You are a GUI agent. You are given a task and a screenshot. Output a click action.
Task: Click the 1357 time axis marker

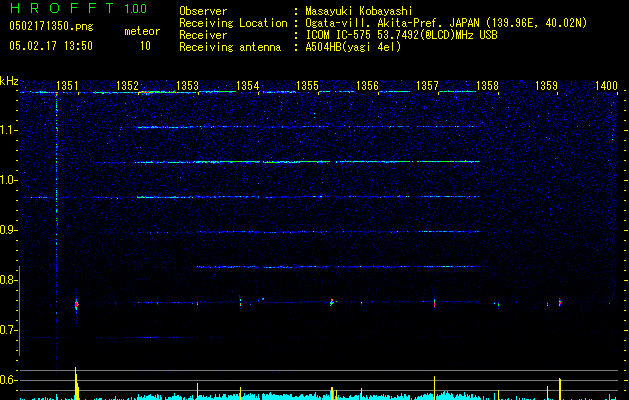point(428,85)
